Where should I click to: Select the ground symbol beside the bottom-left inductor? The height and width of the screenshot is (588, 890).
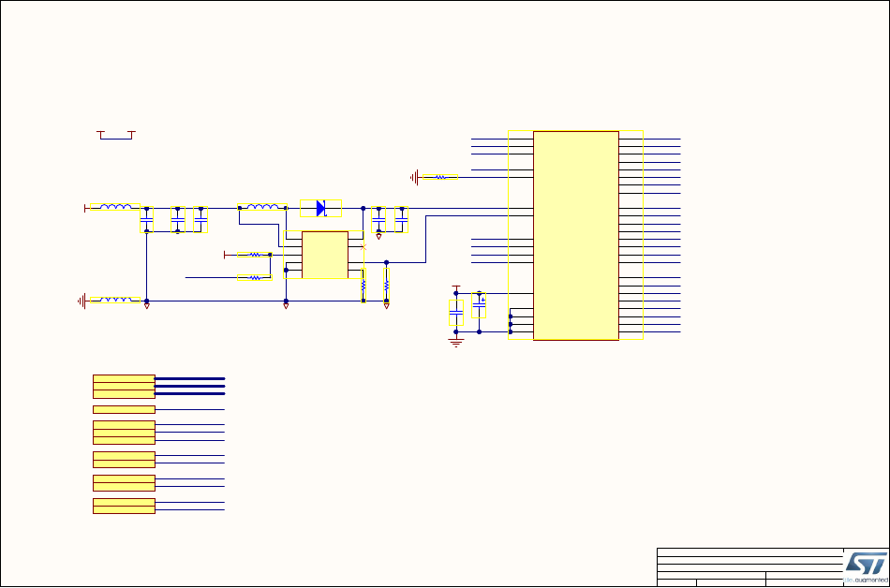(82, 301)
